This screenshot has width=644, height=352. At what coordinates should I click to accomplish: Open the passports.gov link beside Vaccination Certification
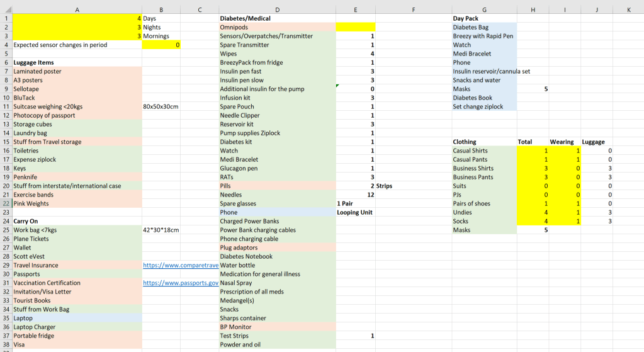point(181,283)
